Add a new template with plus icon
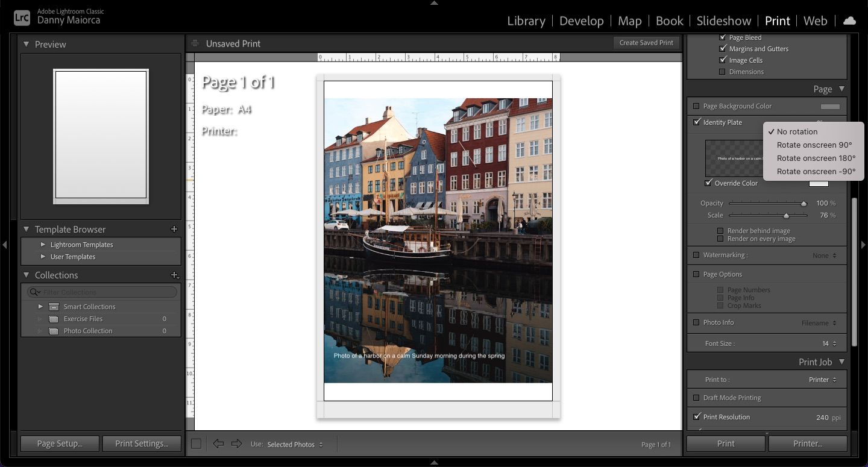Image resolution: width=868 pixels, height=467 pixels. [174, 229]
